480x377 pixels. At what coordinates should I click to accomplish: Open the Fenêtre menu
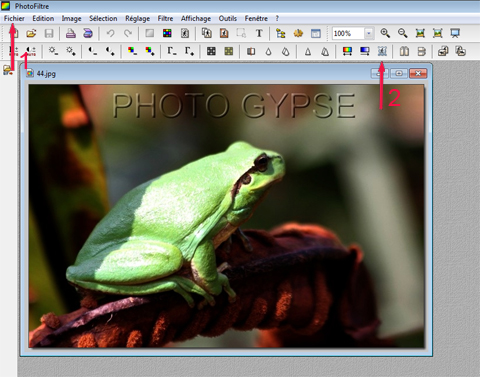tap(256, 18)
